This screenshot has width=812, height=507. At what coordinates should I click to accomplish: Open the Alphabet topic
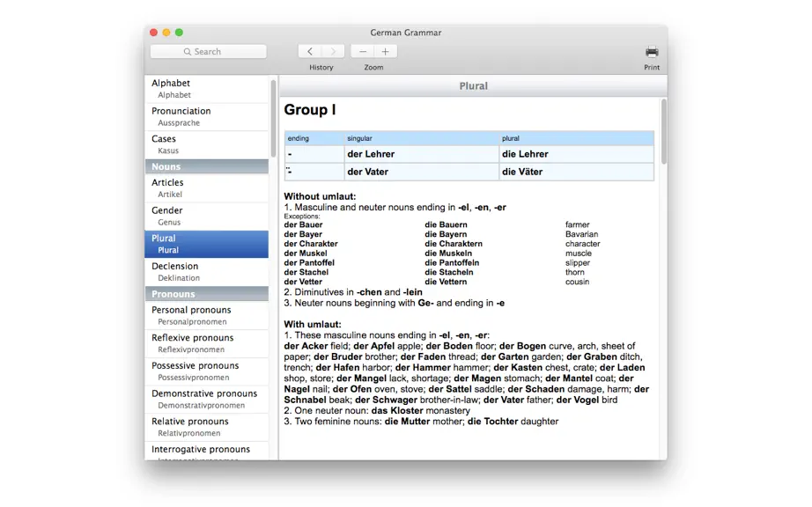207,89
